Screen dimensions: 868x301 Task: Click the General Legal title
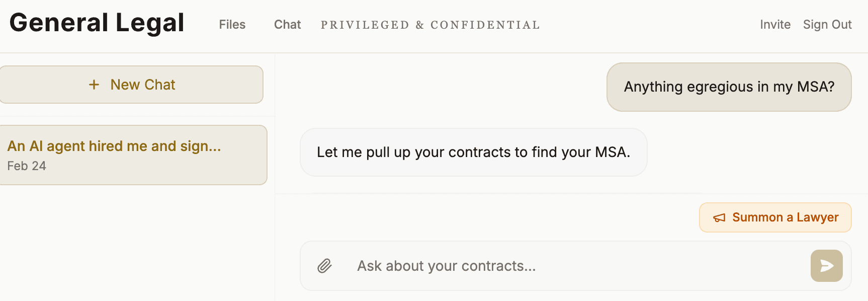pos(97,22)
